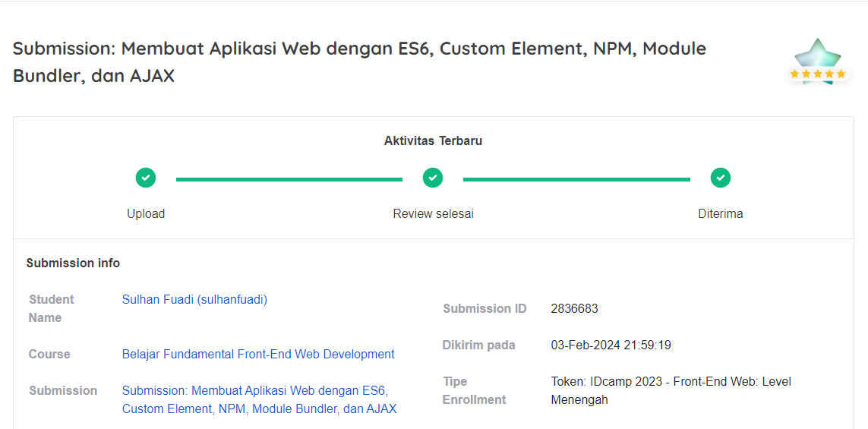868x429 pixels.
Task: Click the Upload step checkmark icon
Action: (x=146, y=178)
